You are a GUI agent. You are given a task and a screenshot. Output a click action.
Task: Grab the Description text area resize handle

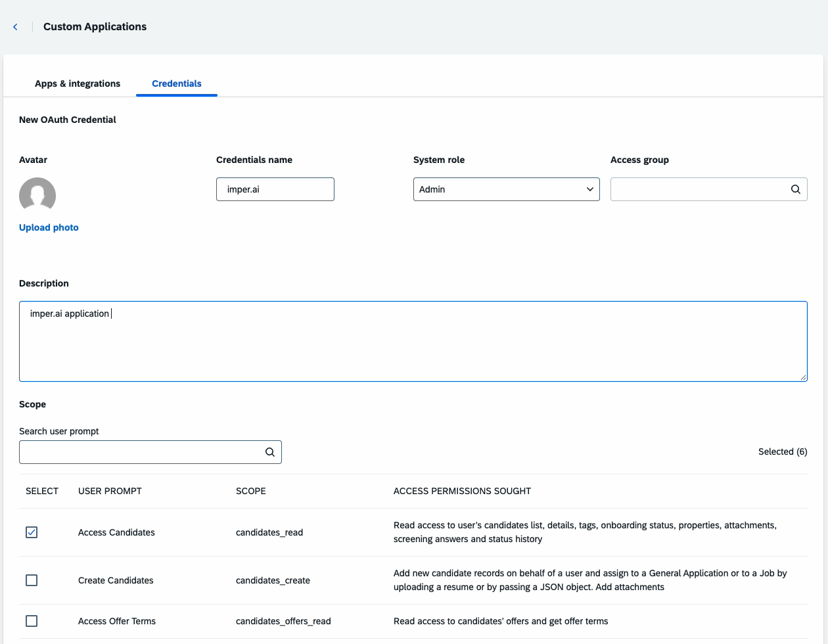(x=803, y=377)
